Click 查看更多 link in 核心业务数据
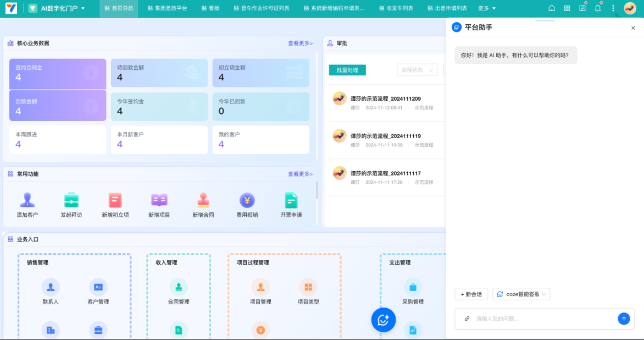The height and width of the screenshot is (340, 644). (x=300, y=43)
